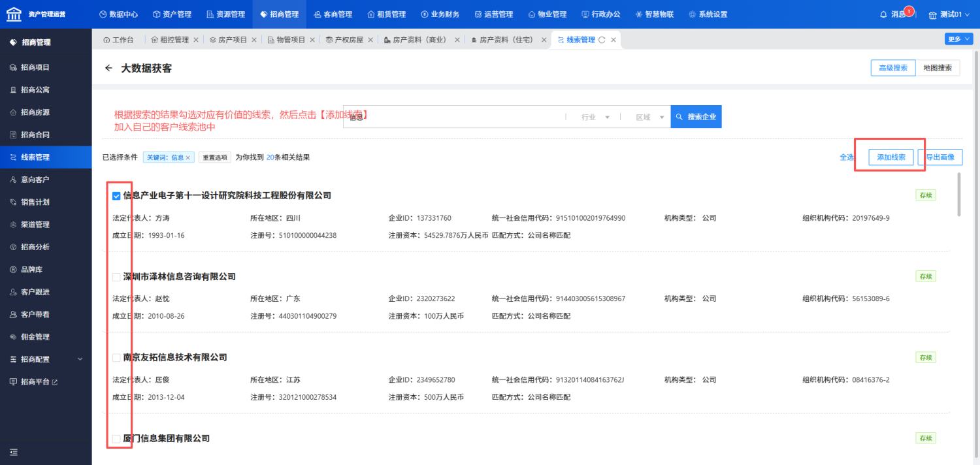
Task: Open 客户带看 in the sidebar
Action: [x=46, y=314]
